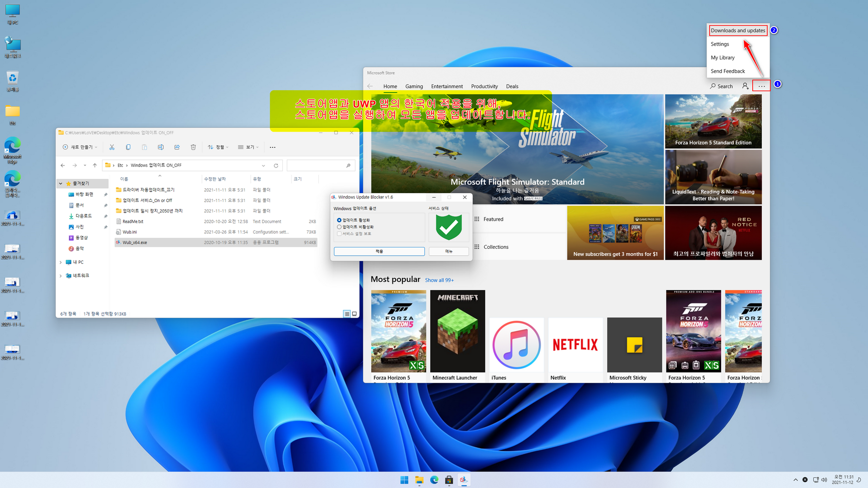This screenshot has width=868, height=488.
Task: Open the 새로 만들기 (New) dropdown
Action: (x=80, y=147)
